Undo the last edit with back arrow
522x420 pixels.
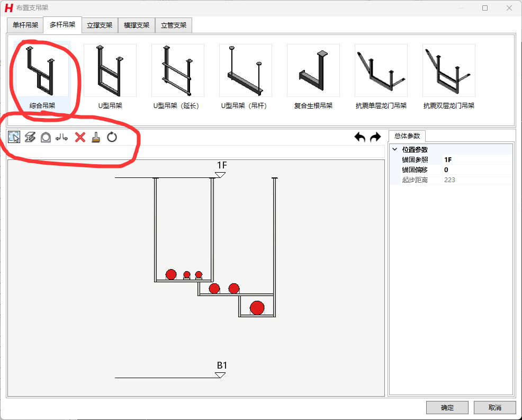tap(360, 137)
